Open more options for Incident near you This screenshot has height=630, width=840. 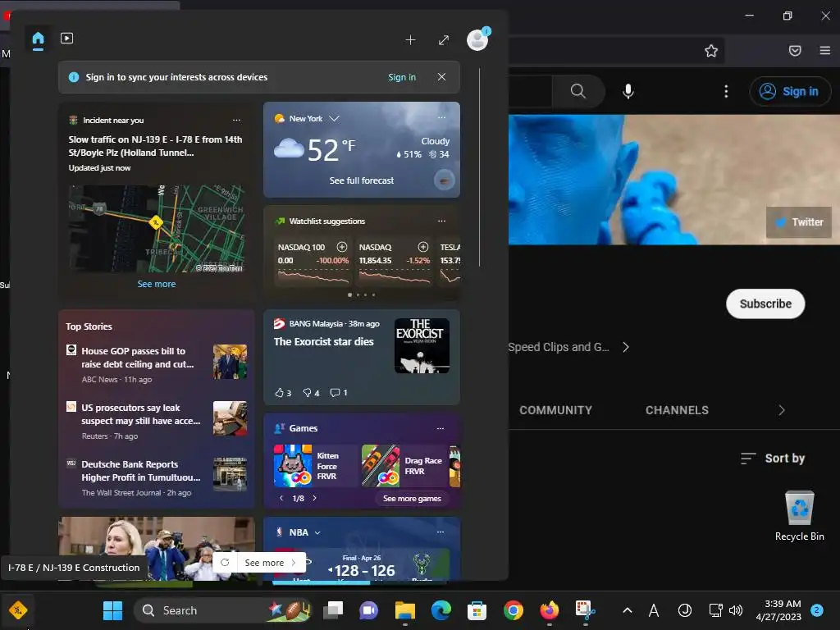tap(236, 120)
